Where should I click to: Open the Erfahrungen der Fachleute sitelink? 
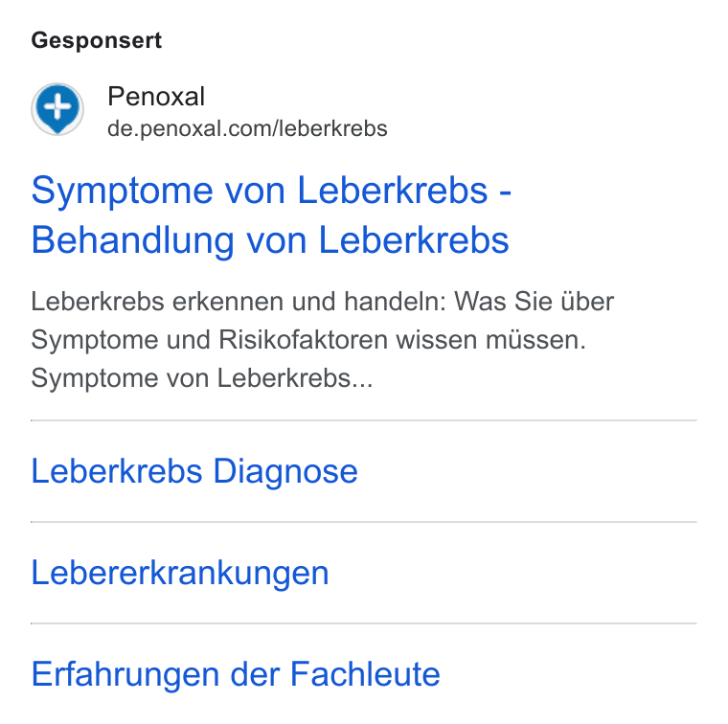(x=236, y=674)
